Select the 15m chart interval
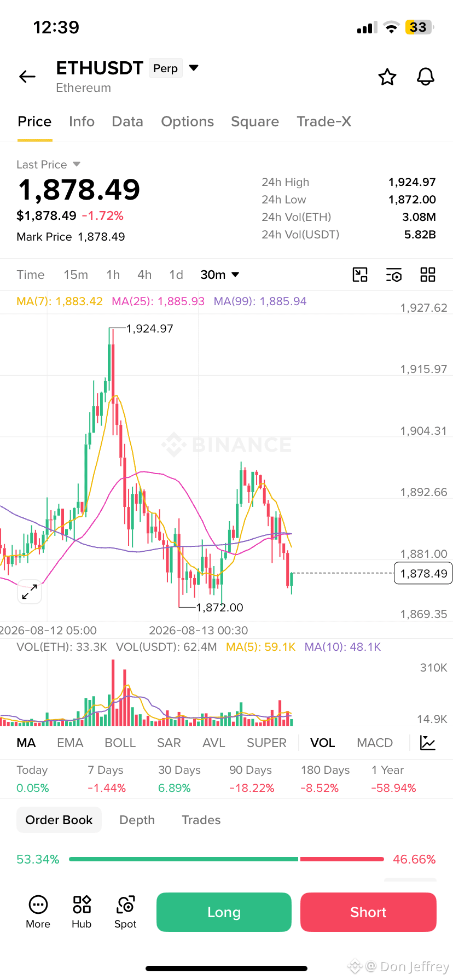Screen dimensions: 453x980 click(75, 275)
